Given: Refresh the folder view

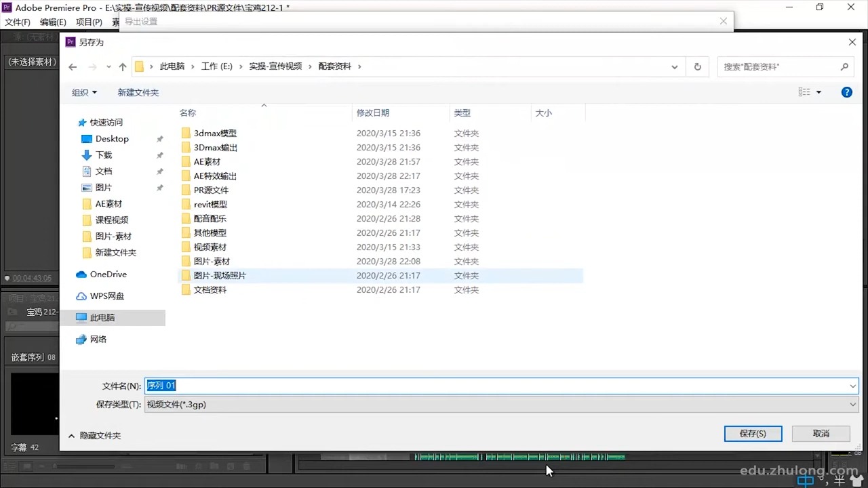Looking at the screenshot, I should pyautogui.click(x=697, y=66).
